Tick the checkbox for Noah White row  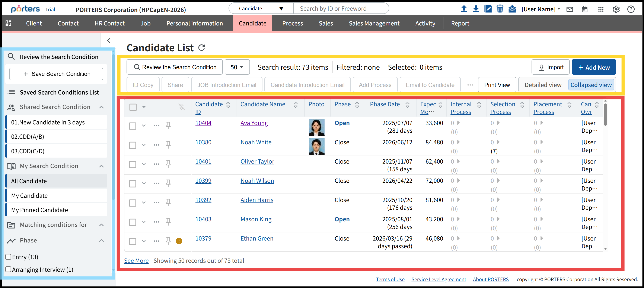tap(133, 145)
